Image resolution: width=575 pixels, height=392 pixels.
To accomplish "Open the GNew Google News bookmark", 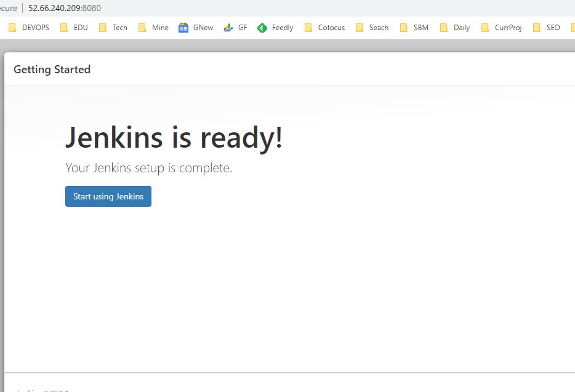I will click(196, 28).
